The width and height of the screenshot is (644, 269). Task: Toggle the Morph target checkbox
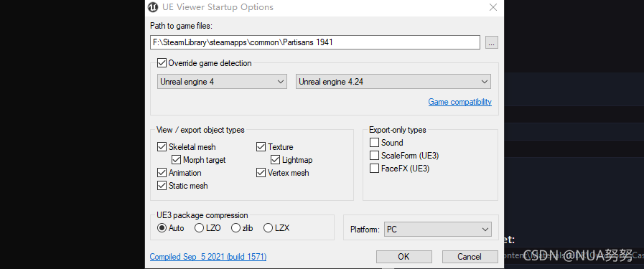point(176,160)
